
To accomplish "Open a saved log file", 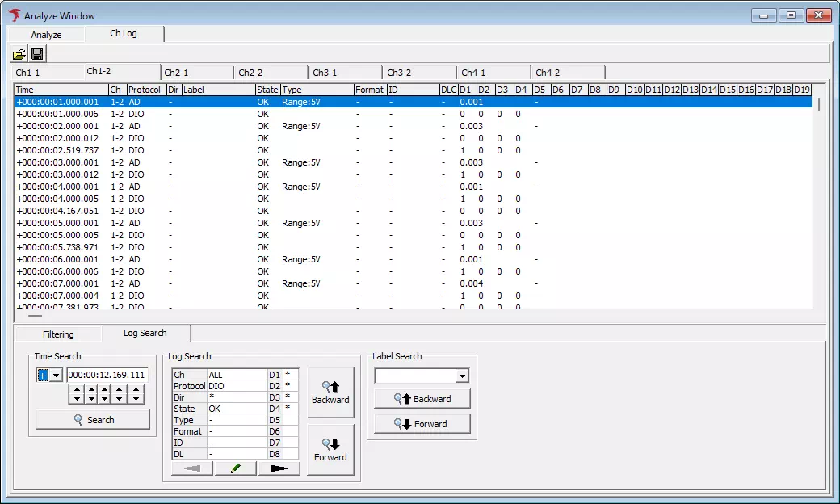I will 19,53.
